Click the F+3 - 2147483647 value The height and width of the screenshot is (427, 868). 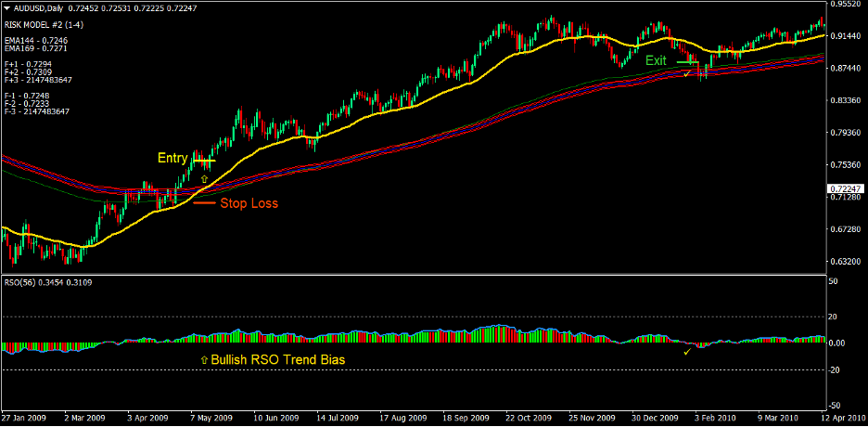coord(38,80)
